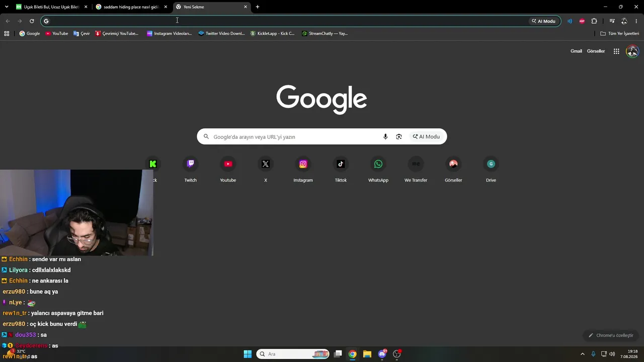Open Discord from the taskbar
Image resolution: width=644 pixels, height=362 pixels.
click(382, 354)
